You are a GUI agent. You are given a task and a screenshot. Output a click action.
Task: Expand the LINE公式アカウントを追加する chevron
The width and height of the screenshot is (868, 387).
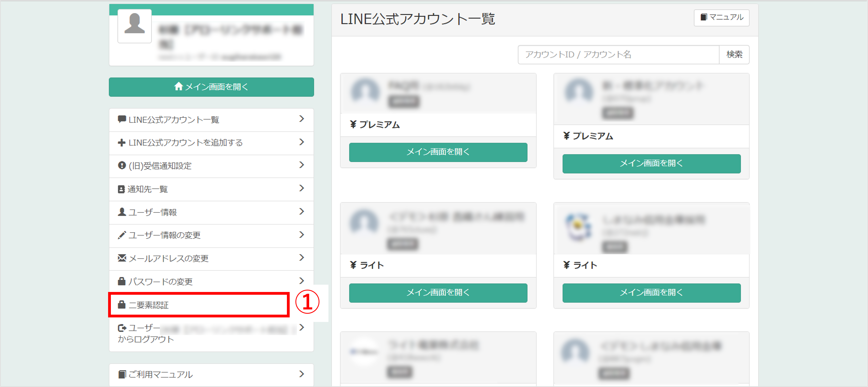click(x=302, y=142)
